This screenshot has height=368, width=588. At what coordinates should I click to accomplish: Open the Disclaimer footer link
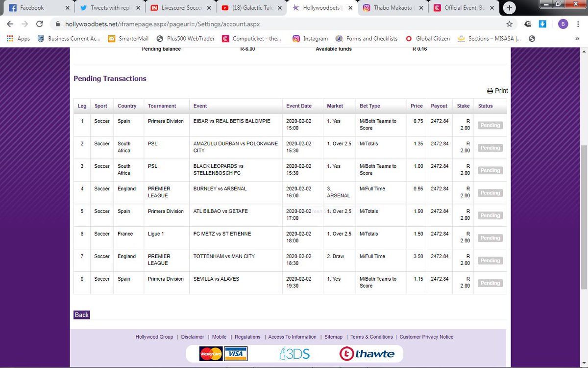tap(193, 337)
